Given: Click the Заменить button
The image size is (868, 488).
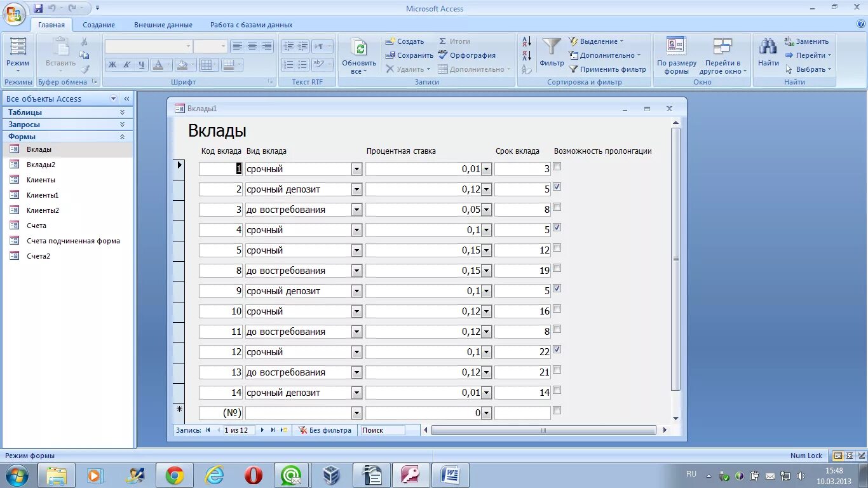Looking at the screenshot, I should coord(806,41).
